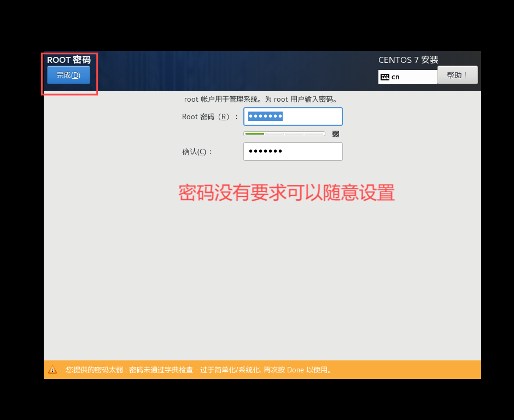The height and width of the screenshot is (420, 514).
Task: Click the root 帐户用于管理系统 description text
Action: pyautogui.click(x=261, y=100)
